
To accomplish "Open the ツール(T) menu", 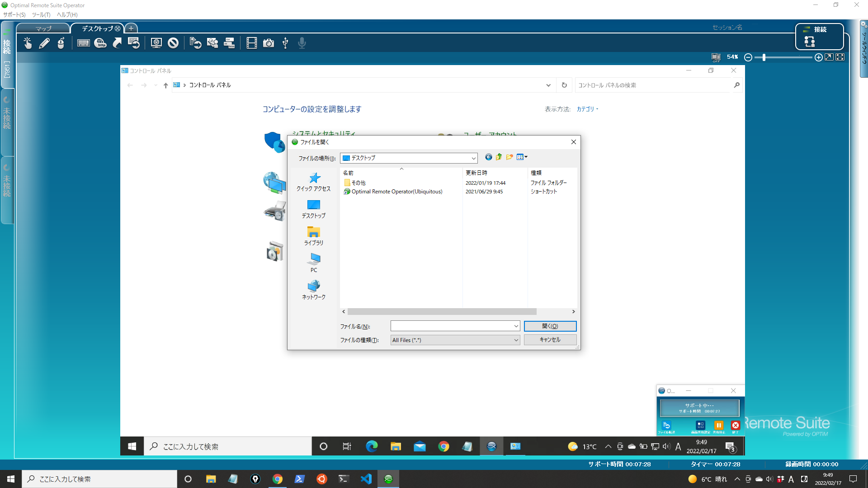I will [41, 14].
